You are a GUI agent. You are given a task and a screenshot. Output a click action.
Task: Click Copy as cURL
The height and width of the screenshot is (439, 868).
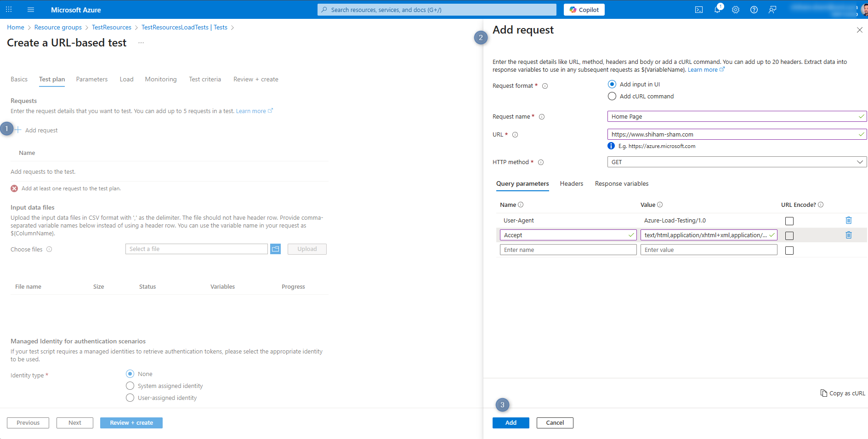coord(843,393)
